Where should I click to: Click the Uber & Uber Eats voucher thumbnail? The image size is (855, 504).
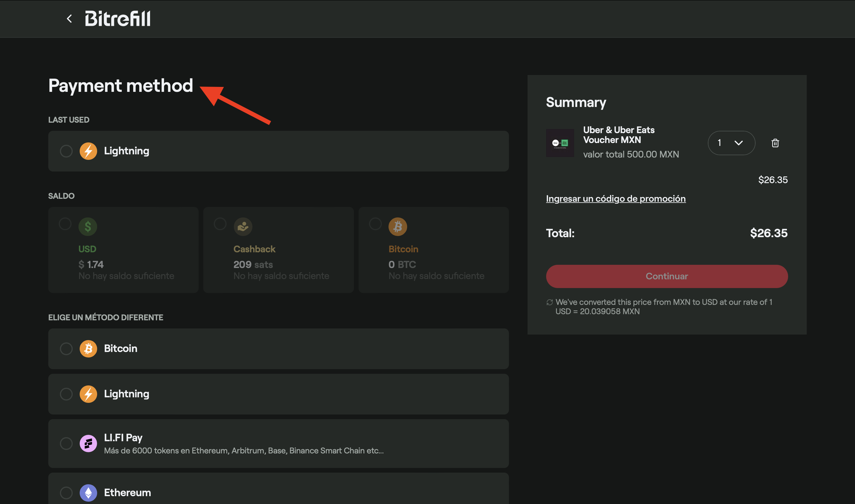(x=560, y=143)
